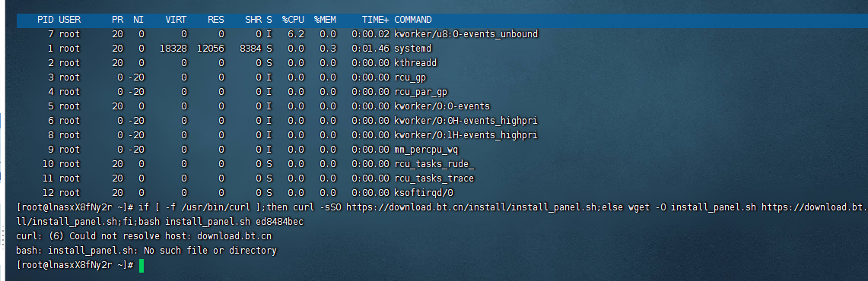Click the COMMAND column header
Viewport: 868px width, 281px height.
413,20
